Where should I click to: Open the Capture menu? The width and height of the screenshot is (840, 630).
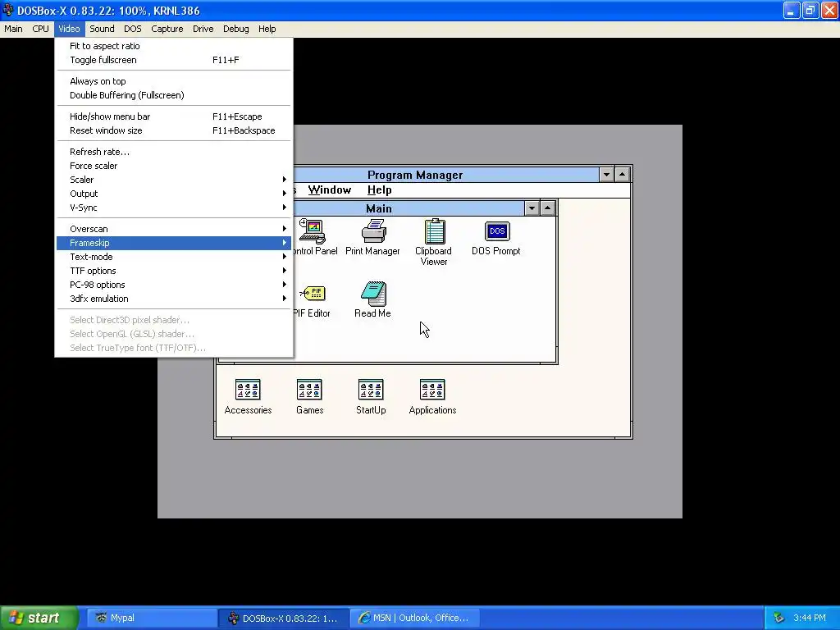click(x=167, y=29)
